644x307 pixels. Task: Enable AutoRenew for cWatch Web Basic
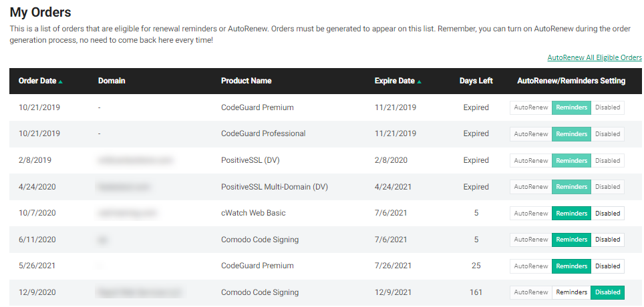[x=530, y=214]
